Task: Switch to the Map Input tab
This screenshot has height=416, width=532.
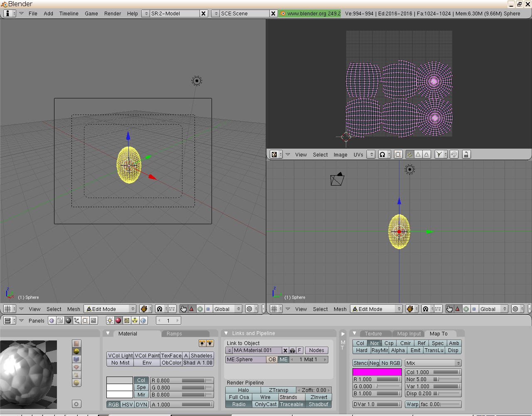Action: coord(408,333)
